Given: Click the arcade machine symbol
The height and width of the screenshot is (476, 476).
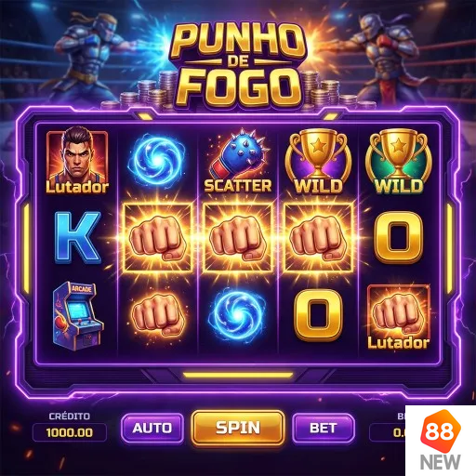Looking at the screenshot, I should [x=77, y=315].
